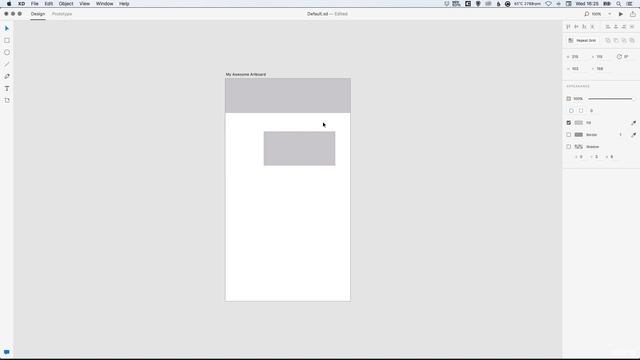Open the Edit menu
This screenshot has width=640, height=360.
(49, 4)
